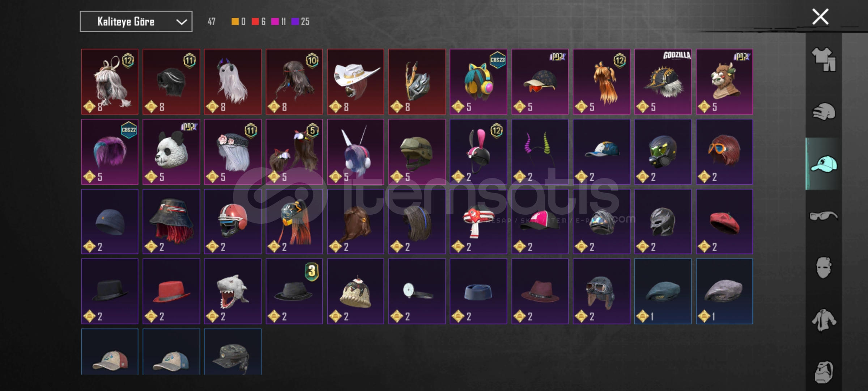Select the Godzilla spiked cap item
The image size is (868, 391).
tap(663, 82)
